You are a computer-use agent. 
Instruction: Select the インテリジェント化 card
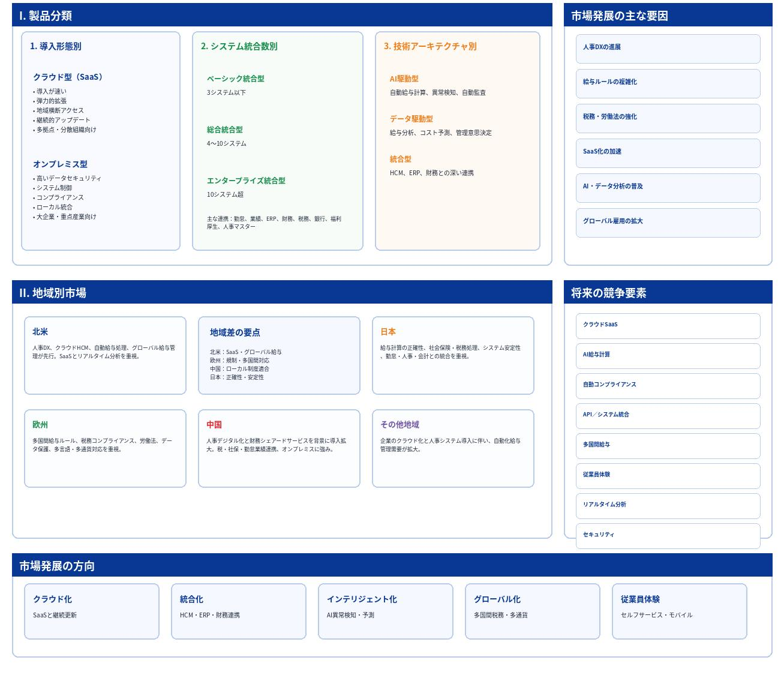[x=385, y=611]
